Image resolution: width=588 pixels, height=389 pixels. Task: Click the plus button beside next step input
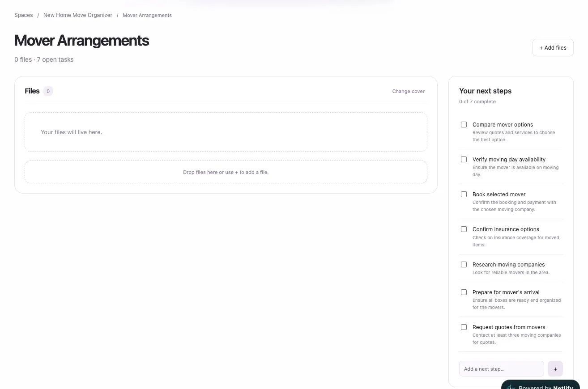(555, 369)
